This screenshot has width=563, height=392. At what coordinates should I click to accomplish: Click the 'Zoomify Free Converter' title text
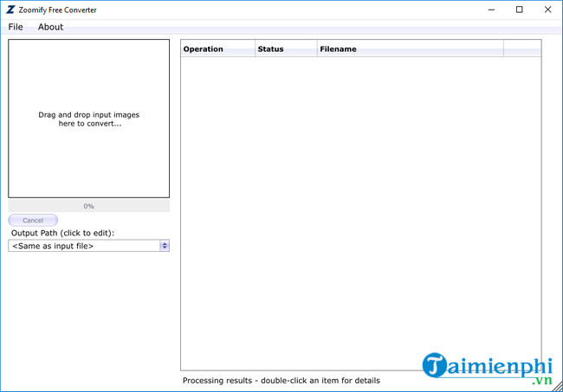pyautogui.click(x=57, y=10)
